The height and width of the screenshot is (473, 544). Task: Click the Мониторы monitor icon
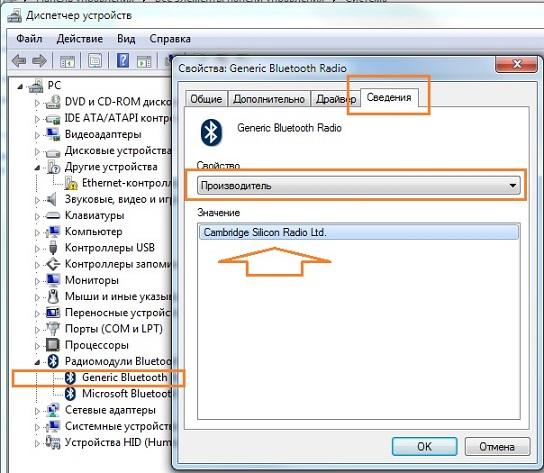point(53,280)
